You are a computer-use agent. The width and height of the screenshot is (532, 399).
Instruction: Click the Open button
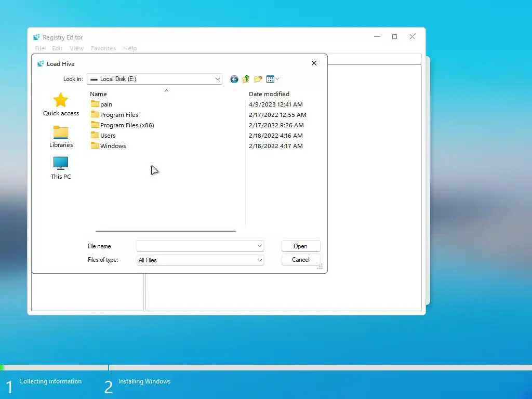point(301,246)
